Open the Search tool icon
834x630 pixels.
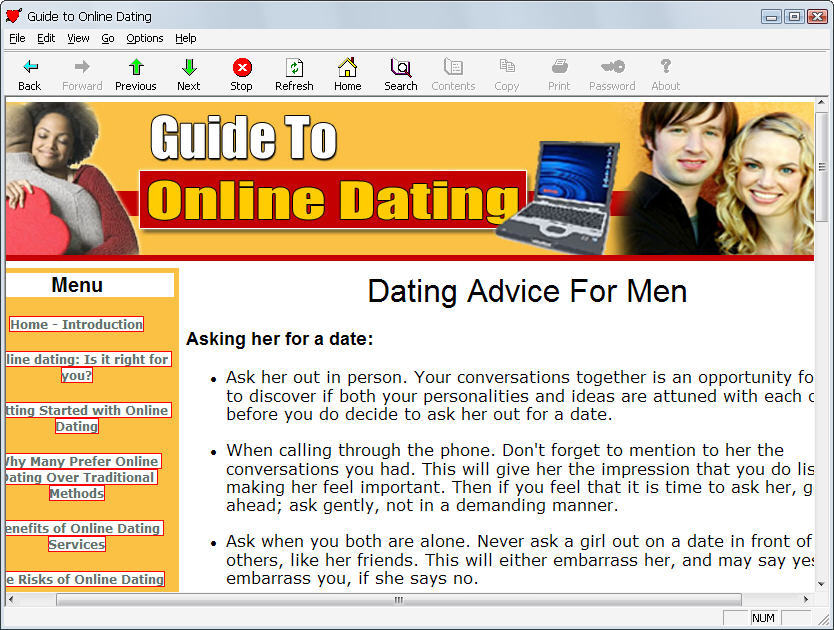tap(400, 68)
